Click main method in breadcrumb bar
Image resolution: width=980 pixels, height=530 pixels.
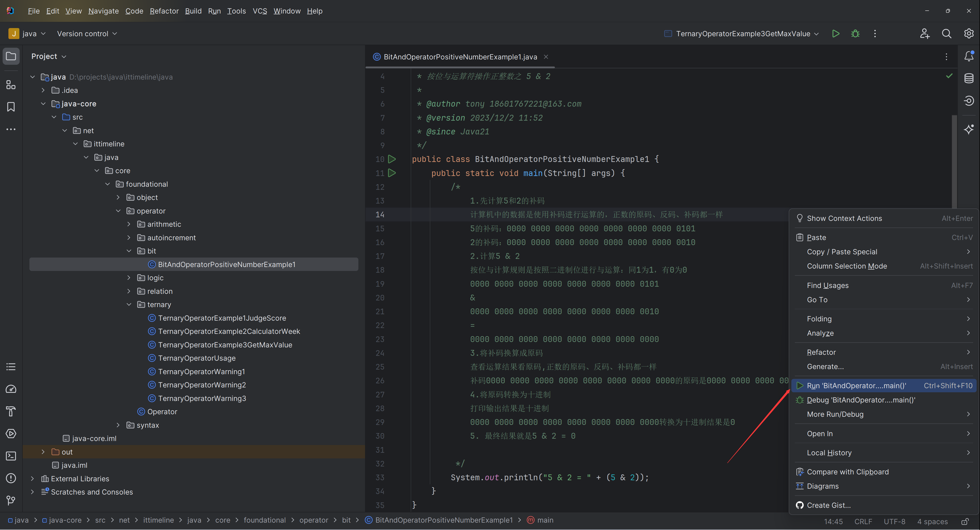(x=540, y=520)
